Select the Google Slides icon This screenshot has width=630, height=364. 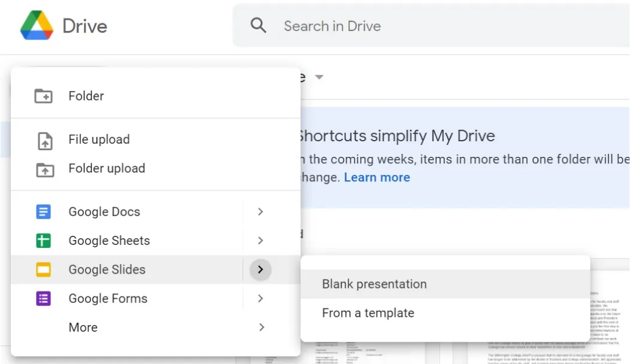[x=43, y=269]
